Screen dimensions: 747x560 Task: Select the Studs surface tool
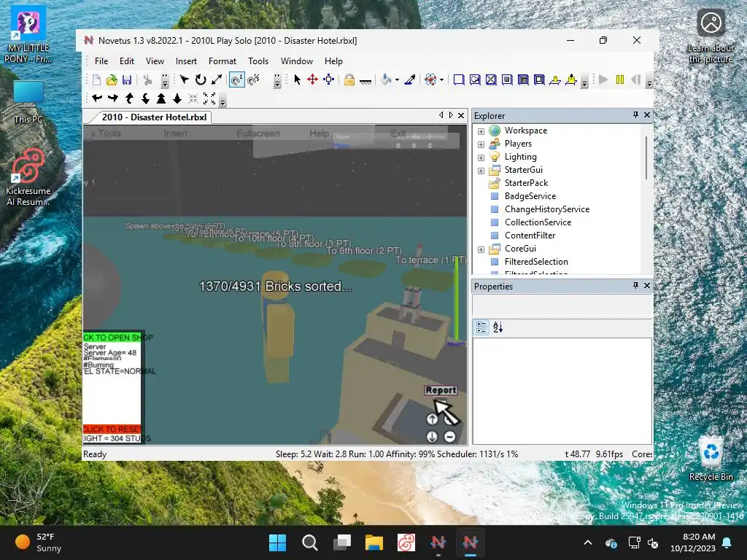[508, 79]
